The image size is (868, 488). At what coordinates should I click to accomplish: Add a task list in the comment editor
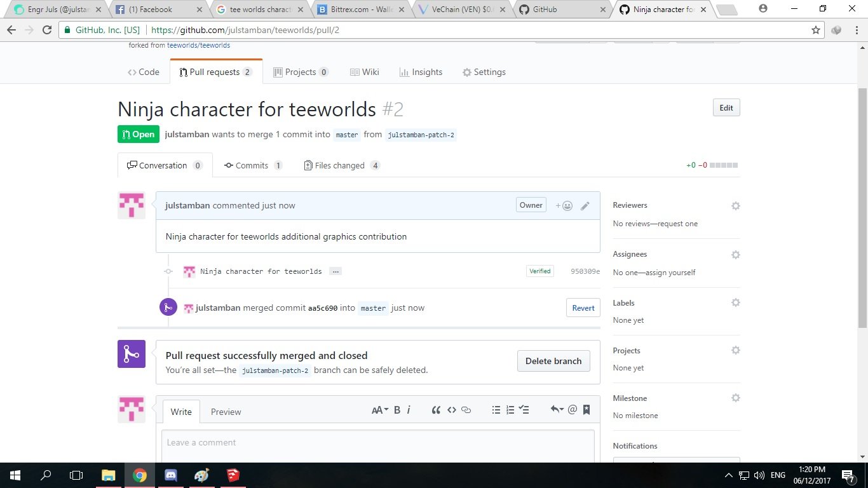[x=524, y=410]
